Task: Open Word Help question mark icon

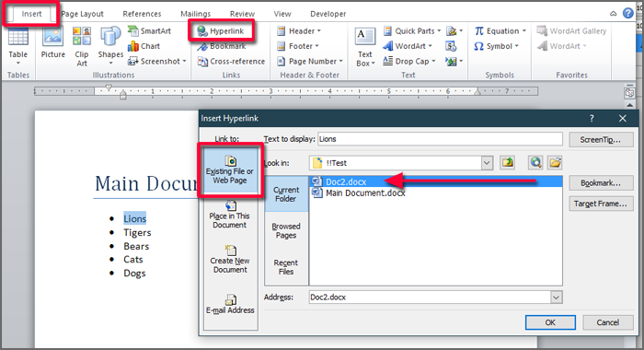Action: coord(628,13)
